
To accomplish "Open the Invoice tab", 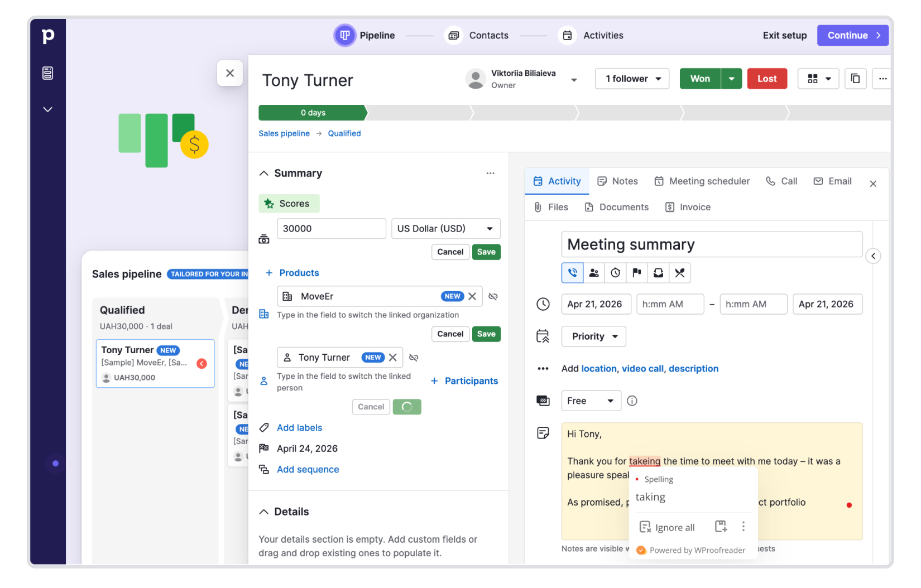I will 688,208.
